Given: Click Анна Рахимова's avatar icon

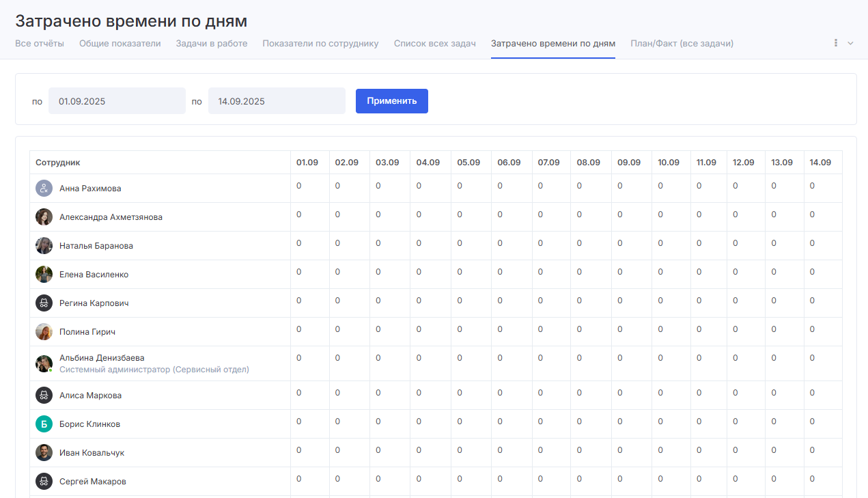Looking at the screenshot, I should click(x=44, y=189).
